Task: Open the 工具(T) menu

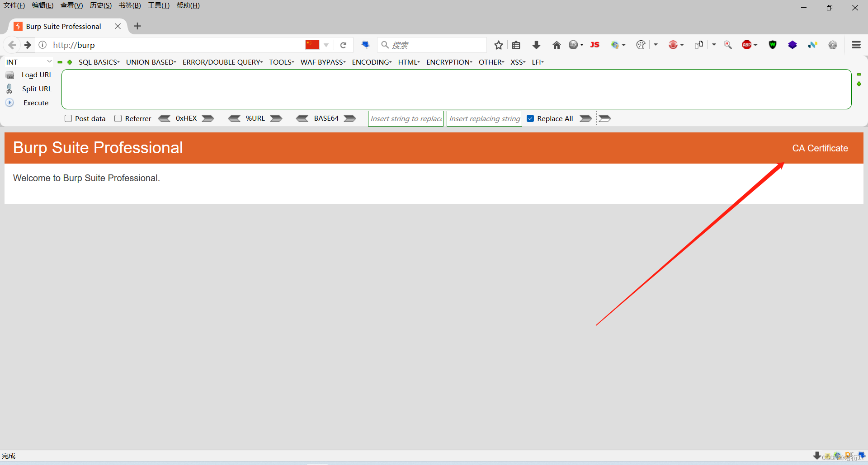Action: pos(158,5)
